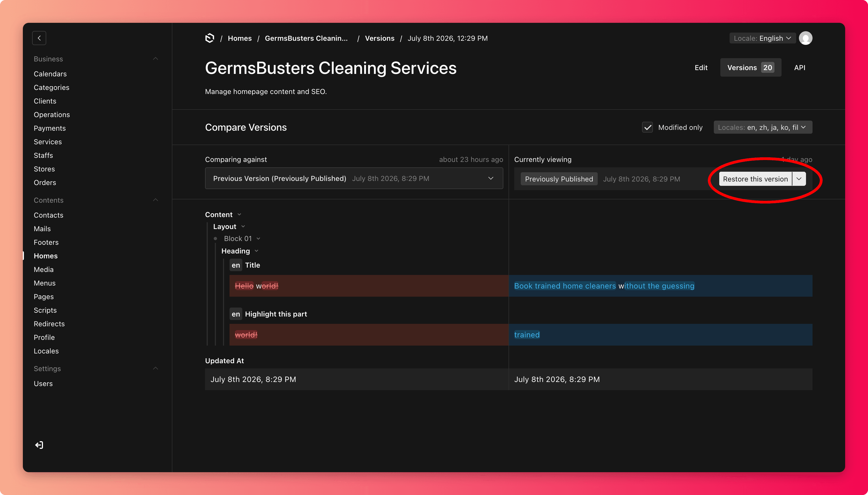Open Redirects in the sidebar
This screenshot has height=495, width=868.
[x=49, y=324]
